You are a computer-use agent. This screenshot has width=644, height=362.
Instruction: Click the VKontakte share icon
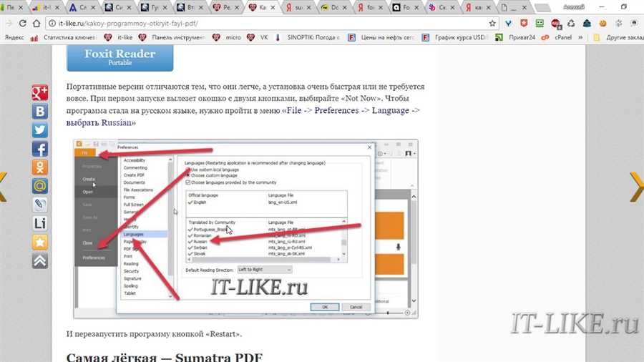[x=39, y=111]
